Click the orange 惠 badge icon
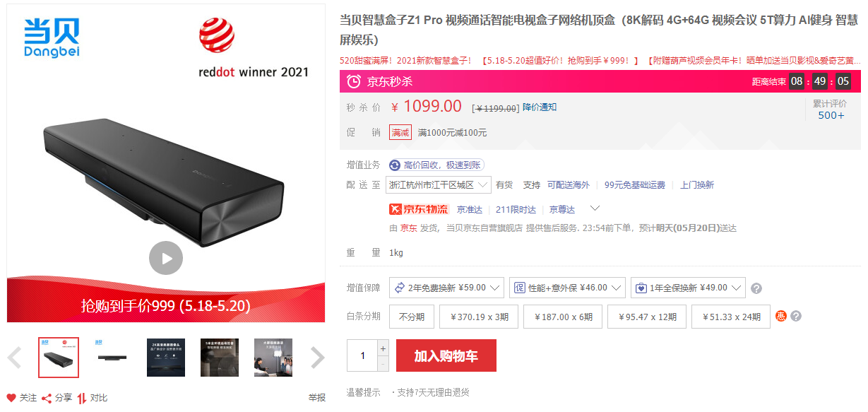 pyautogui.click(x=781, y=316)
